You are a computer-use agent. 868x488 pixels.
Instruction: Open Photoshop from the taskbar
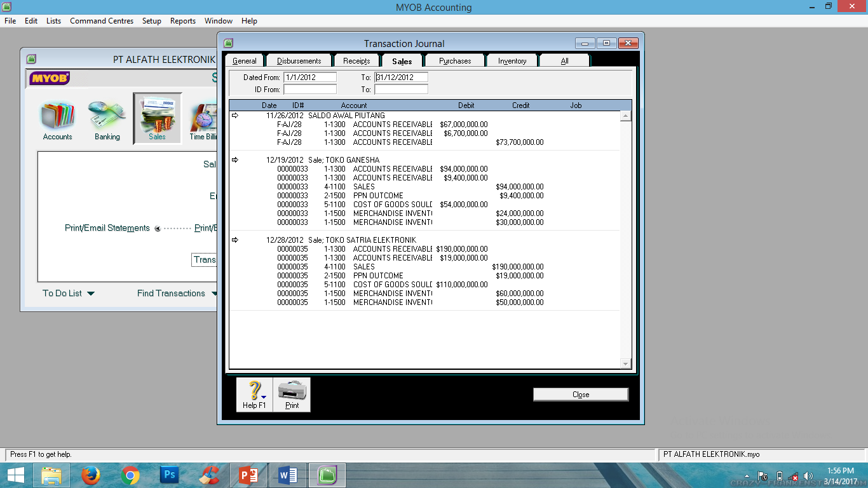(170, 475)
